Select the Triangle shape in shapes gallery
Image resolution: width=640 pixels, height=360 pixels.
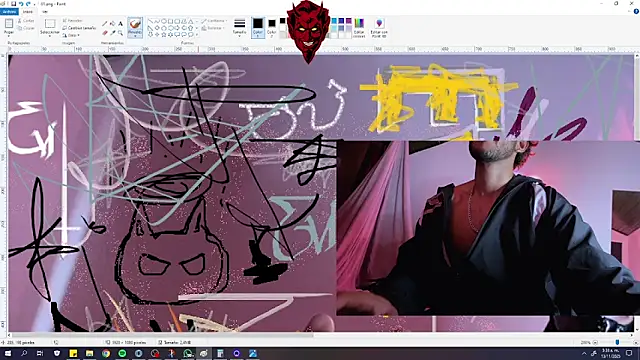pyautogui.click(x=191, y=21)
